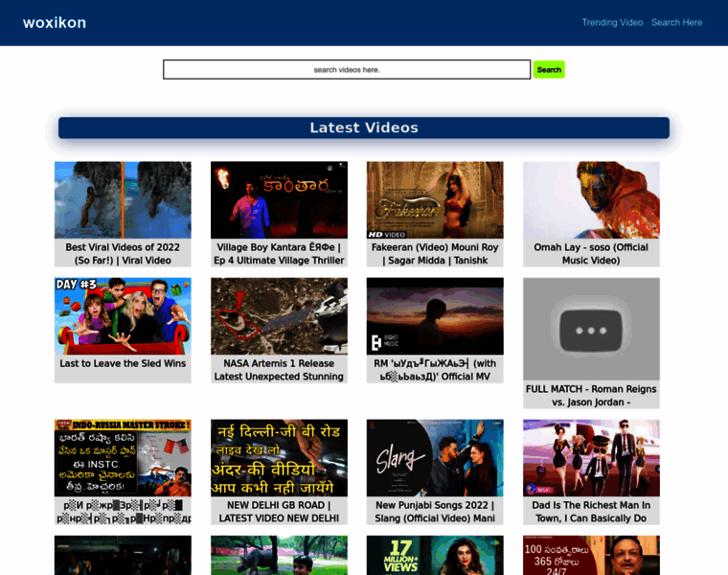Open the Trending Video page
728x575 pixels.
(x=612, y=22)
